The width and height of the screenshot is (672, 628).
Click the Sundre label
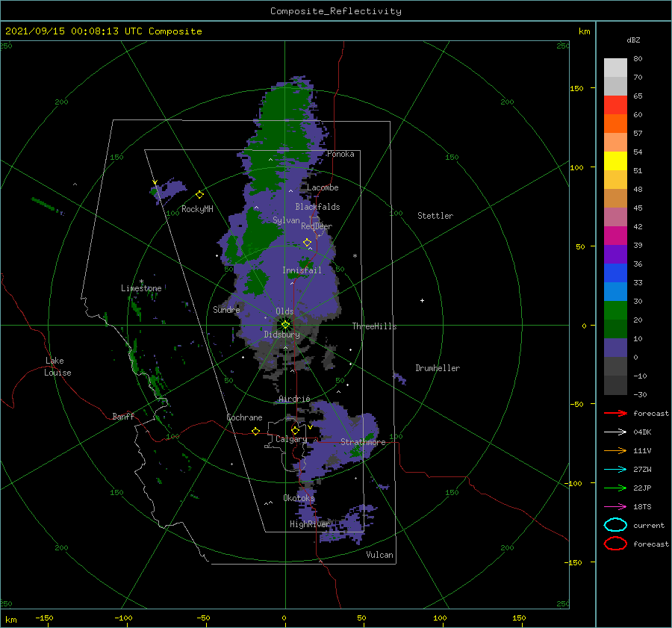[x=226, y=309]
